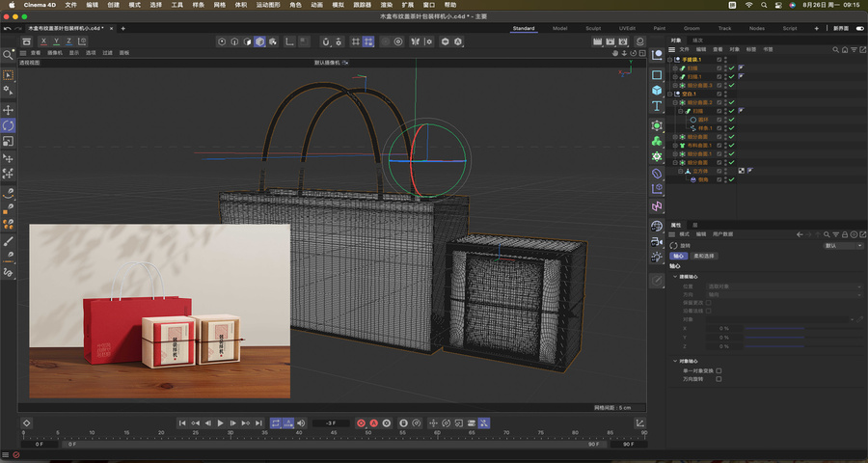Check the 万向旋转 checkbox
The image size is (868, 463).
click(719, 379)
